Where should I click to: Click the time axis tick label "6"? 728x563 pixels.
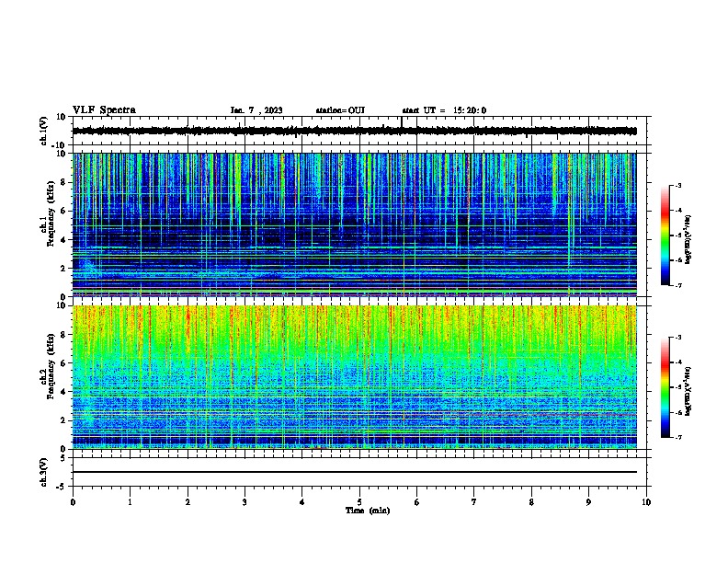(417, 502)
